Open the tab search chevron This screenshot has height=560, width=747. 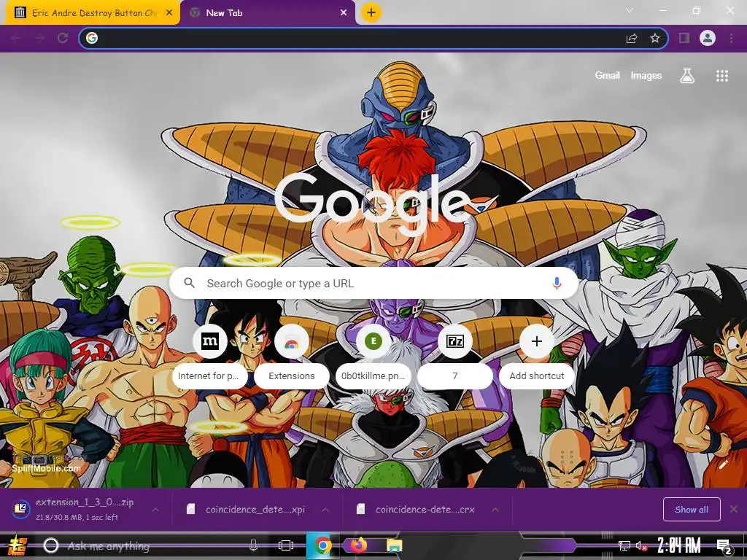coord(630,10)
